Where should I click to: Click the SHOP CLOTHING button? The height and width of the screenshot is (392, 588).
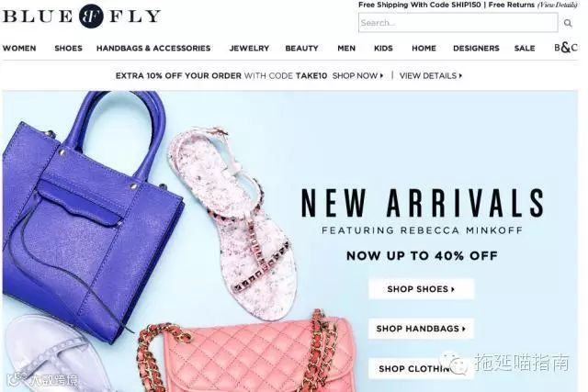click(421, 368)
